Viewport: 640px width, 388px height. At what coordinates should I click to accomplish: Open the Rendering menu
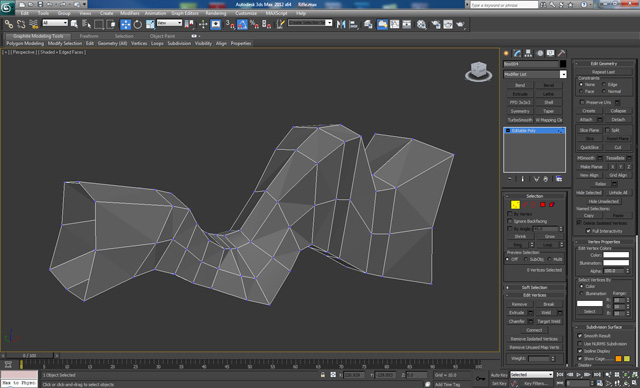[x=216, y=13]
